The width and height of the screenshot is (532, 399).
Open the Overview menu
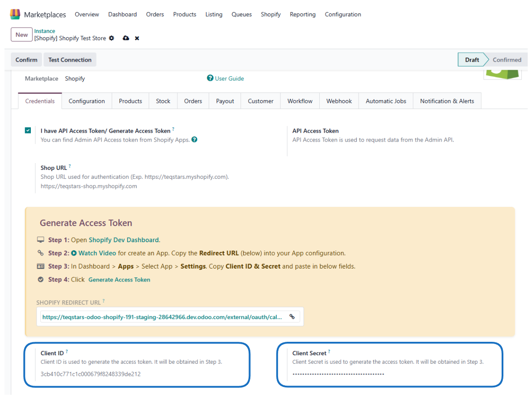[87, 14]
